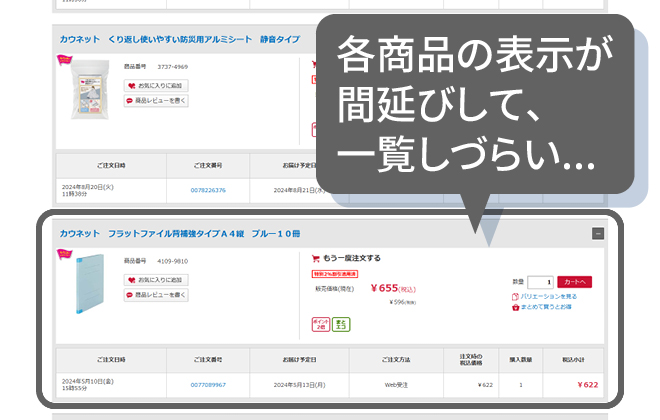Add aluminum sheet to favorites
Screen dimensions: 660x420
click(156, 86)
